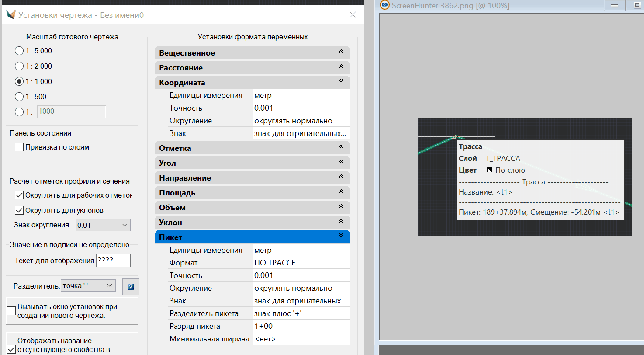This screenshot has width=644, height=355.
Task: Click the color-by-layer swatch icon in tooltip
Action: (x=489, y=170)
